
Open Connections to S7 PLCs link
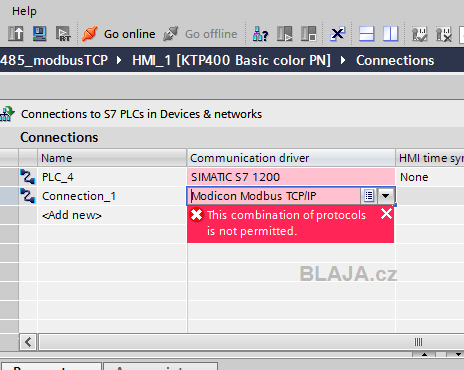[141, 114]
